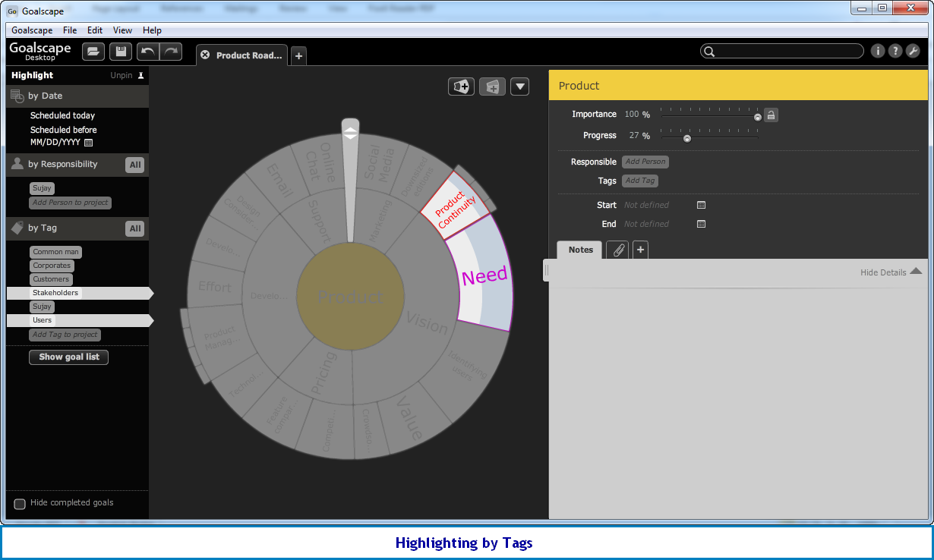
Task: Open info icon in top bar
Action: [x=878, y=51]
